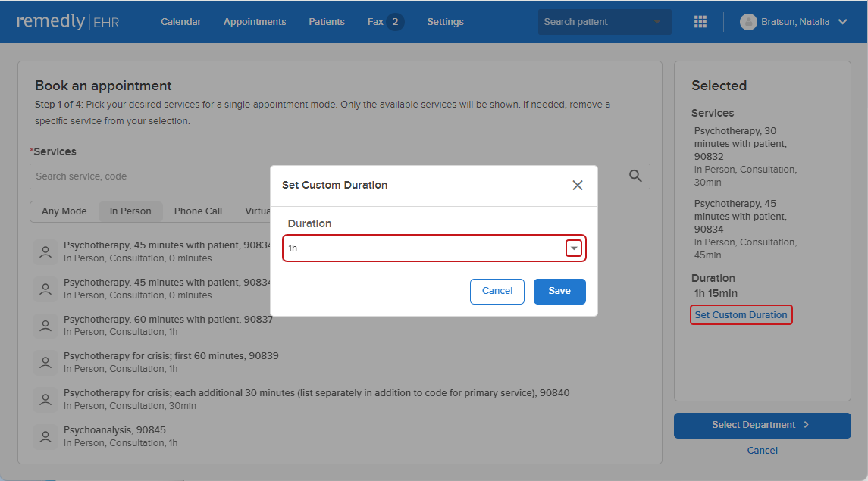Select the Any Mode filter tab
The height and width of the screenshot is (481, 868).
pos(64,211)
